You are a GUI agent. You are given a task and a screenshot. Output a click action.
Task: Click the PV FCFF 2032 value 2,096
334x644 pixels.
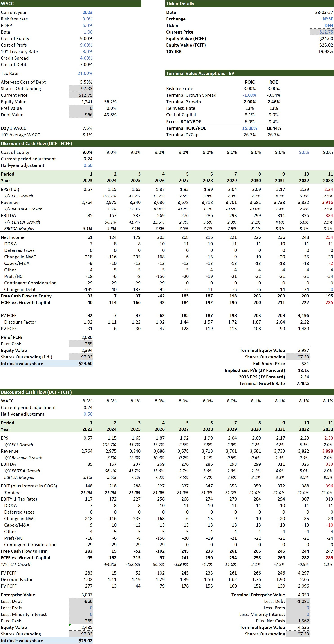tap(303, 586)
